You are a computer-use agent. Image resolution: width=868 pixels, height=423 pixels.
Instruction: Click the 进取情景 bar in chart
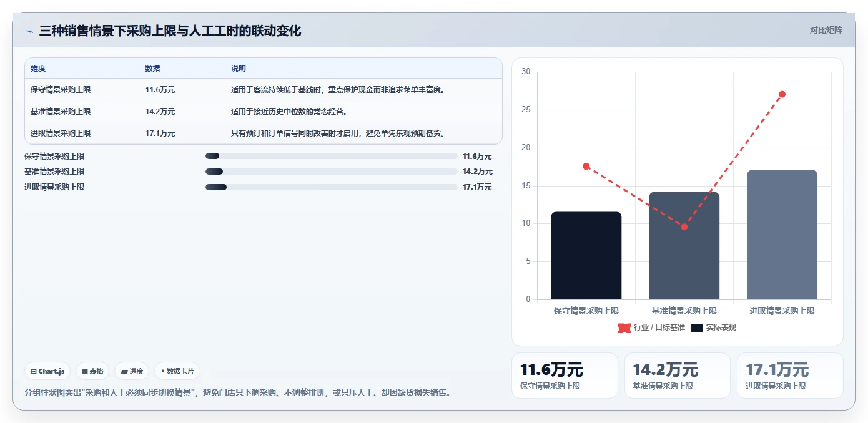coord(782,235)
